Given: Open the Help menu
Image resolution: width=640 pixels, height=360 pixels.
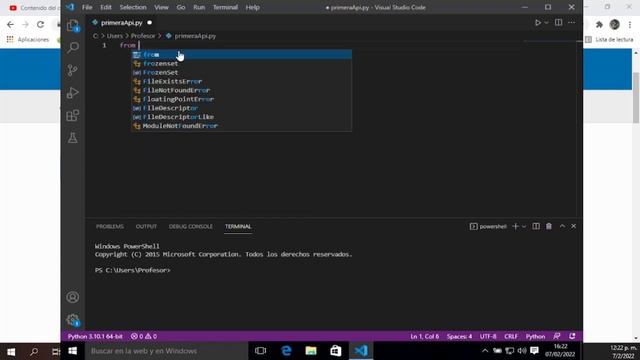Looking at the screenshot, I should (253, 7).
